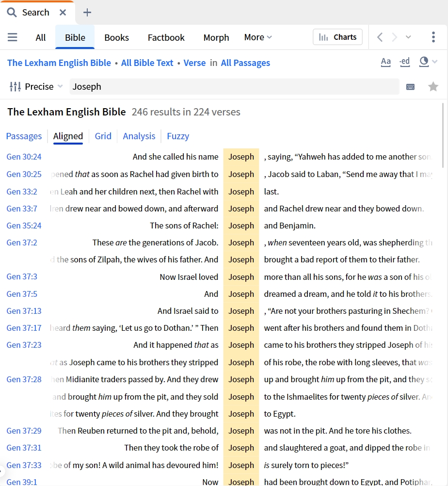Image resolution: width=448 pixels, height=486 pixels.
Task: Open the Gen 37:13 reference
Action: tap(24, 311)
